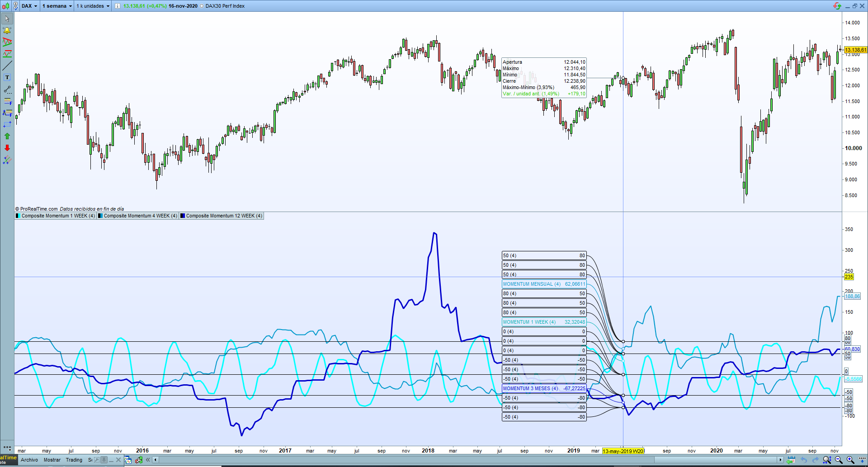Select the rectangle drawing tool

[x=7, y=124]
